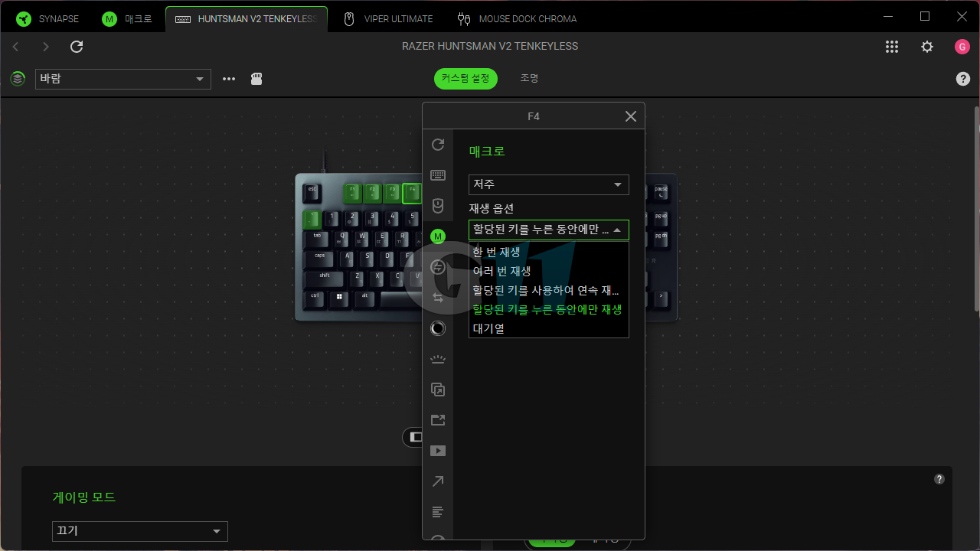980x551 pixels.
Task: Click the Windows key on keyboard image
Action: point(338,298)
